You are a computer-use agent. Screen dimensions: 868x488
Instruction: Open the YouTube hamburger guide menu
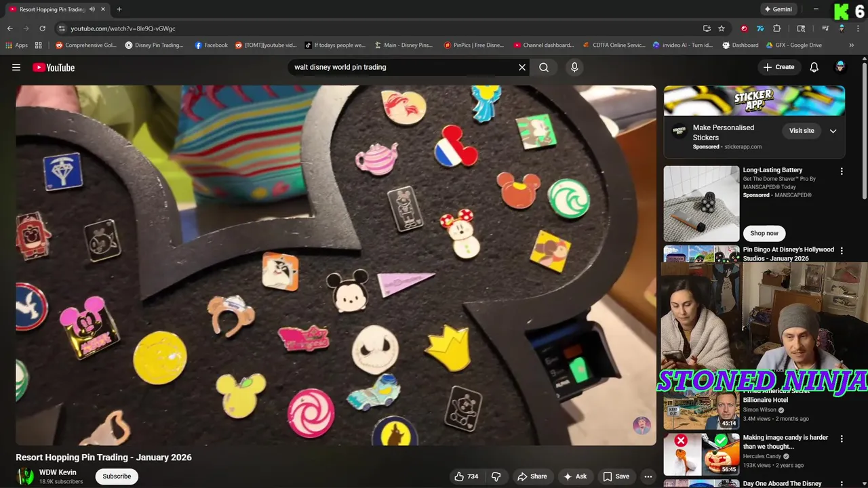click(16, 67)
